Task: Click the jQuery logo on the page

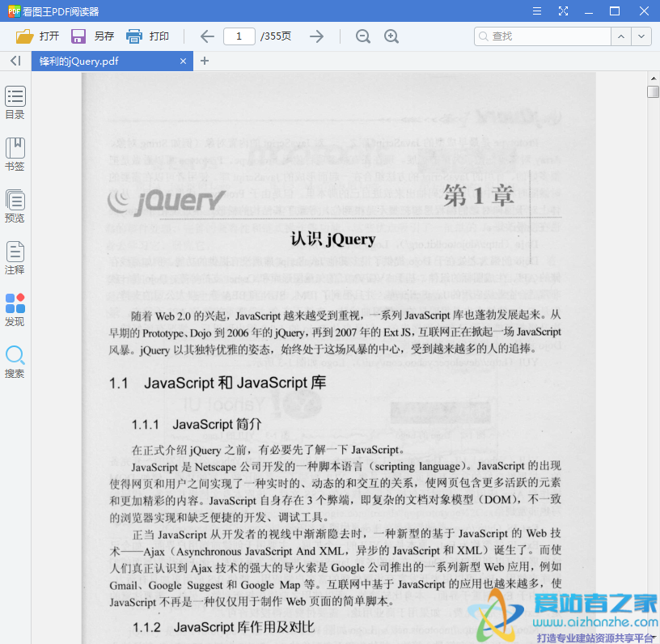Action: click(167, 201)
